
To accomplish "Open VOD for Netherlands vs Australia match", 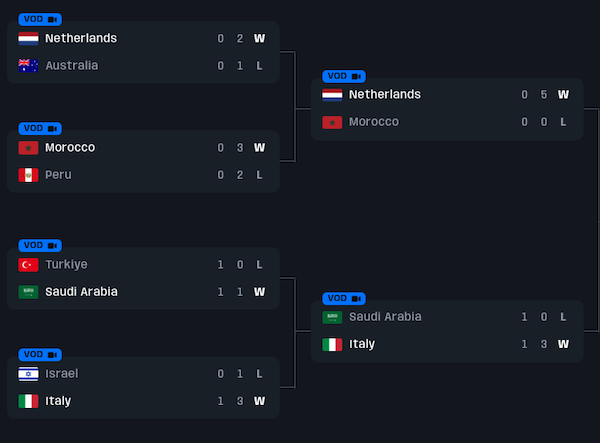I will 40,19.
